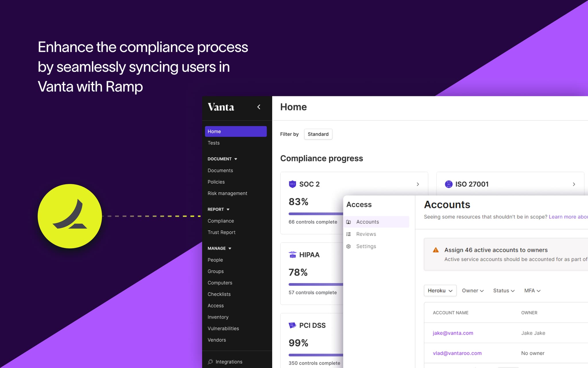Click the SOC 2 progress bar
Image resolution: width=588 pixels, height=368 pixels.
pos(316,214)
